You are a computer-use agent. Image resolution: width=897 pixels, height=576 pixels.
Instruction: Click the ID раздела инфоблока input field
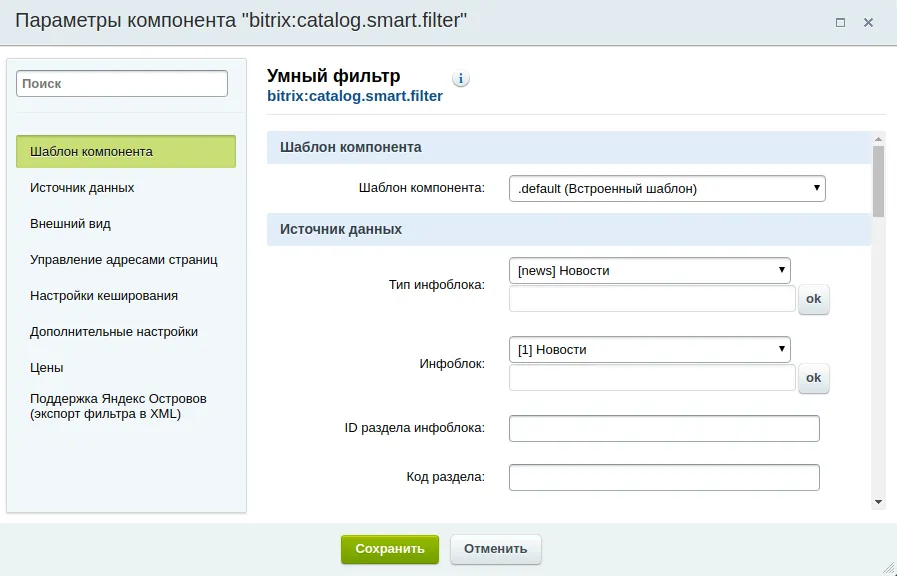(x=664, y=428)
